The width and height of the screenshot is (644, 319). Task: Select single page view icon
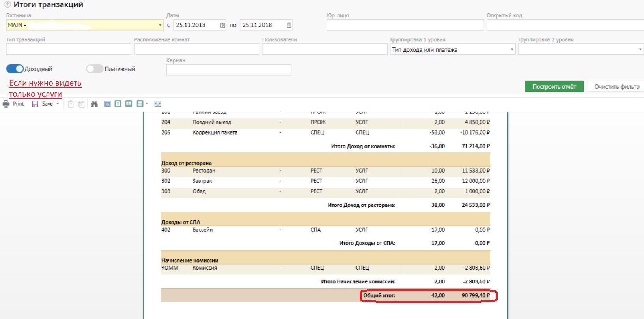point(118,104)
